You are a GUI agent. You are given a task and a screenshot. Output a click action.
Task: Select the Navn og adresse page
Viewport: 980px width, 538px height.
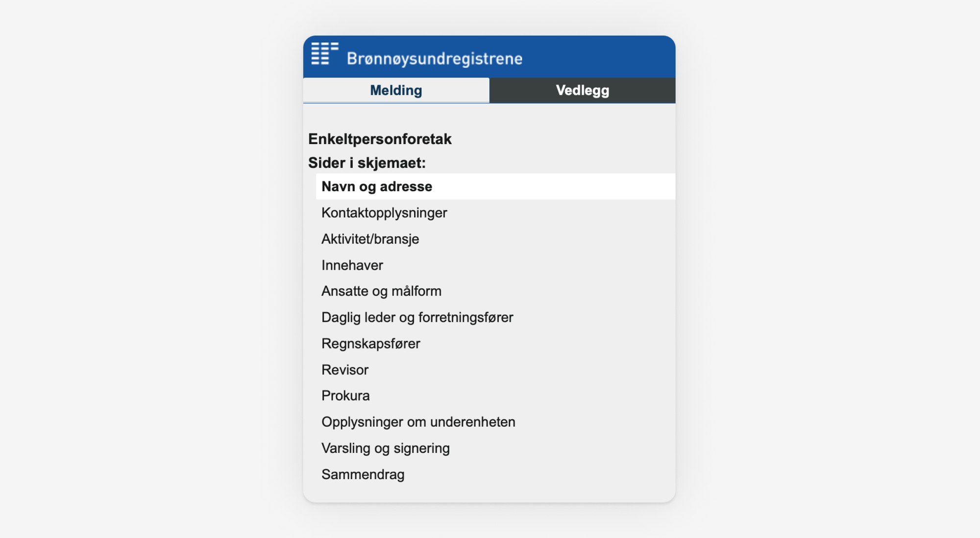coord(376,186)
